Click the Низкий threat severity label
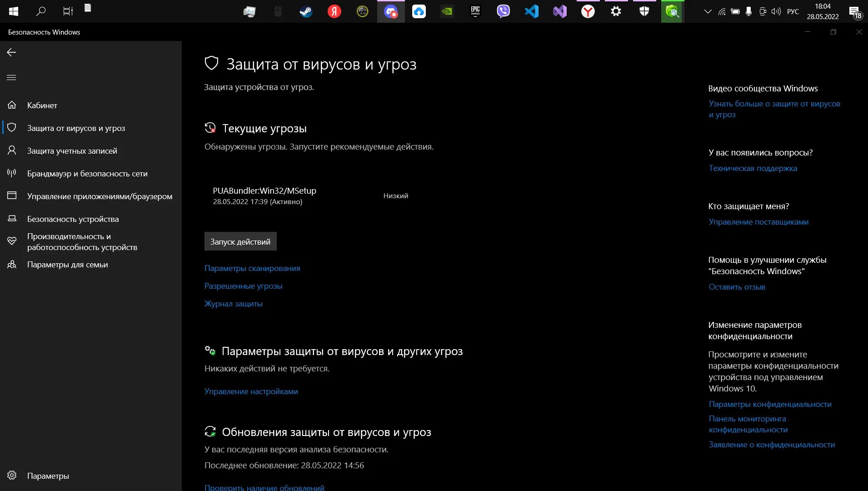This screenshot has width=868, height=491. coord(396,195)
